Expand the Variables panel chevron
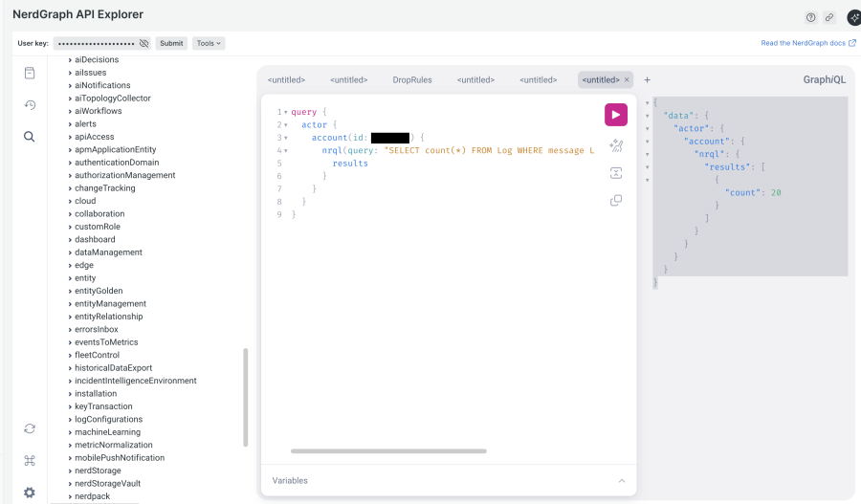861x504 pixels. [x=621, y=480]
